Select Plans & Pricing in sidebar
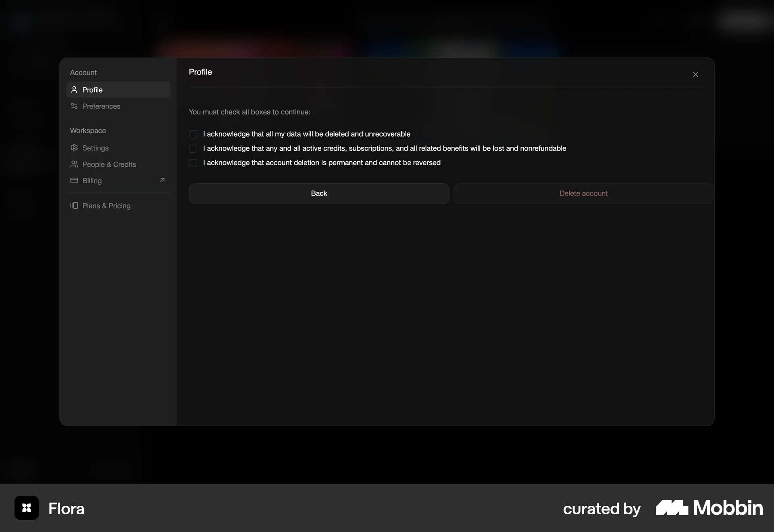Screen dimensions: 774x532 pyautogui.click(x=106, y=206)
